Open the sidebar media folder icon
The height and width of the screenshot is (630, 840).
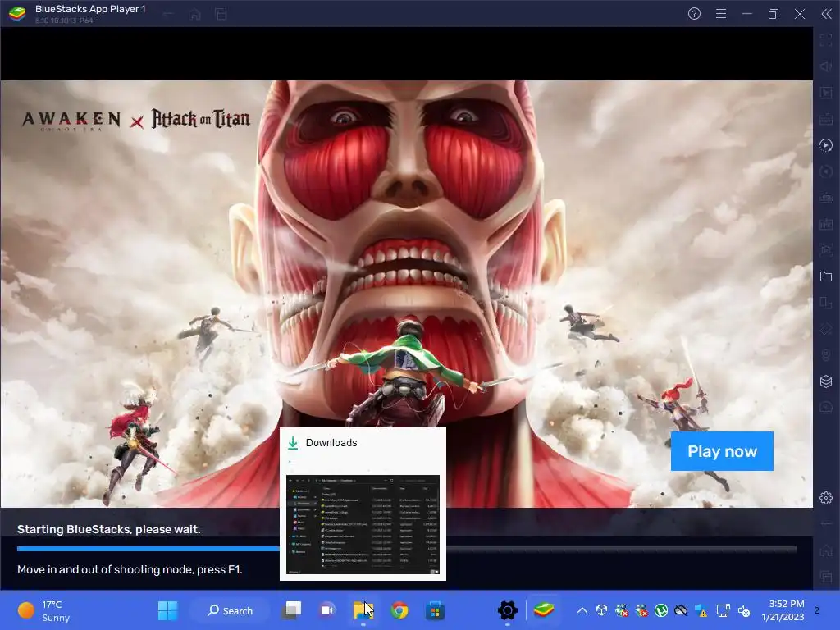tap(825, 276)
